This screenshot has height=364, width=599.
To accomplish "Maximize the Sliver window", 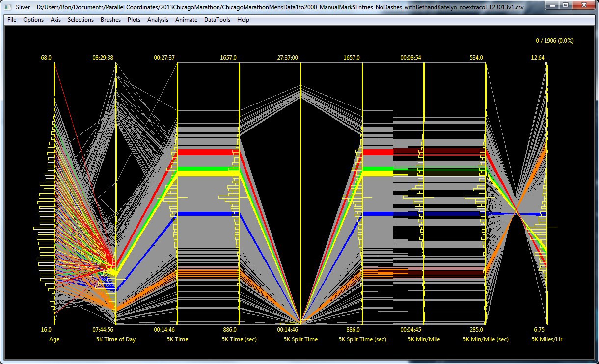I will click(x=565, y=5).
